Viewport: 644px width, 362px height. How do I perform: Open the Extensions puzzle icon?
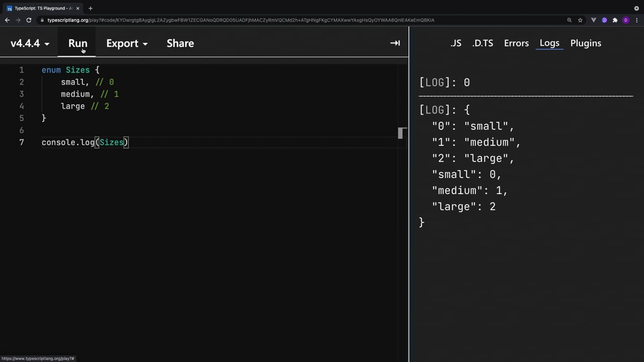point(615,20)
